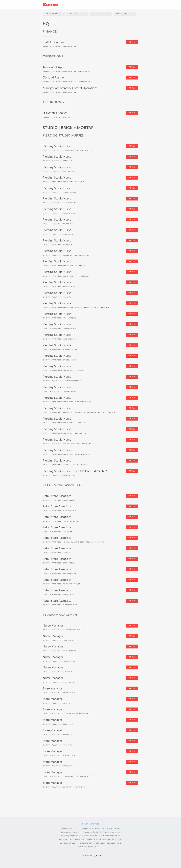Open the Rowan Home Page link

(x=90, y=823)
